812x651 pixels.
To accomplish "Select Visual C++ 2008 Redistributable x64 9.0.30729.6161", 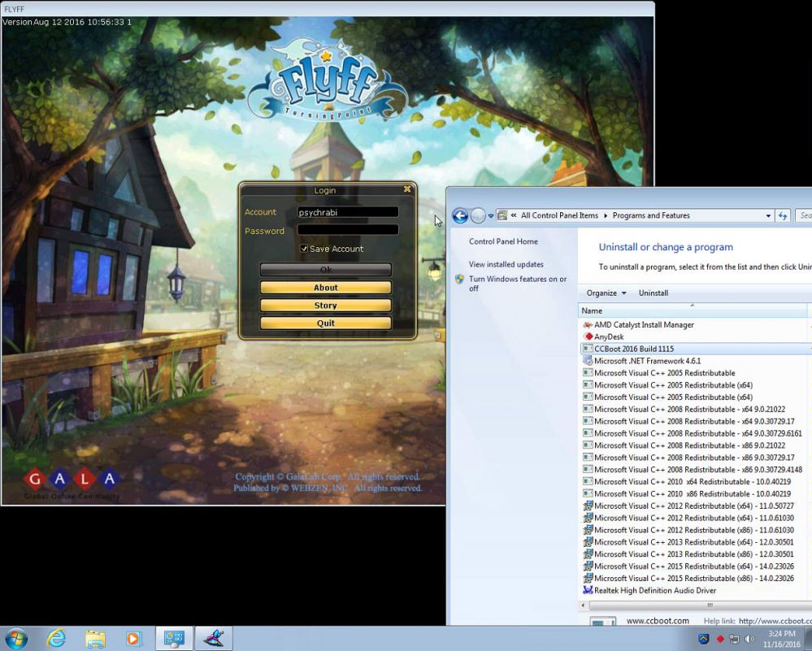I will coord(694,433).
